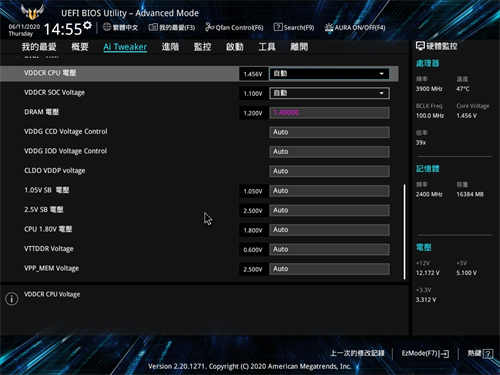500x375 pixels.
Task: Open Qfan Control (F6)
Action: pyautogui.click(x=234, y=27)
